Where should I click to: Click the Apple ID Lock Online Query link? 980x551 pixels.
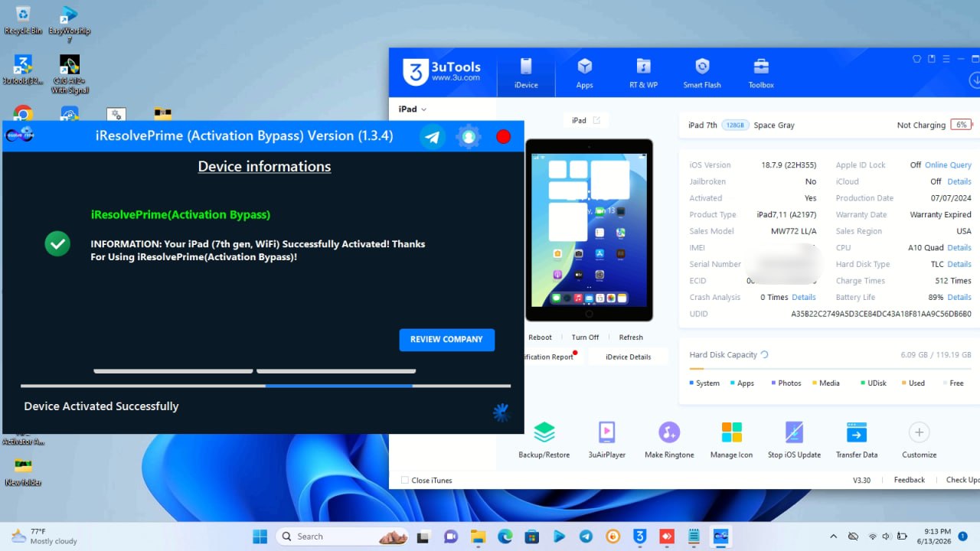coord(948,165)
